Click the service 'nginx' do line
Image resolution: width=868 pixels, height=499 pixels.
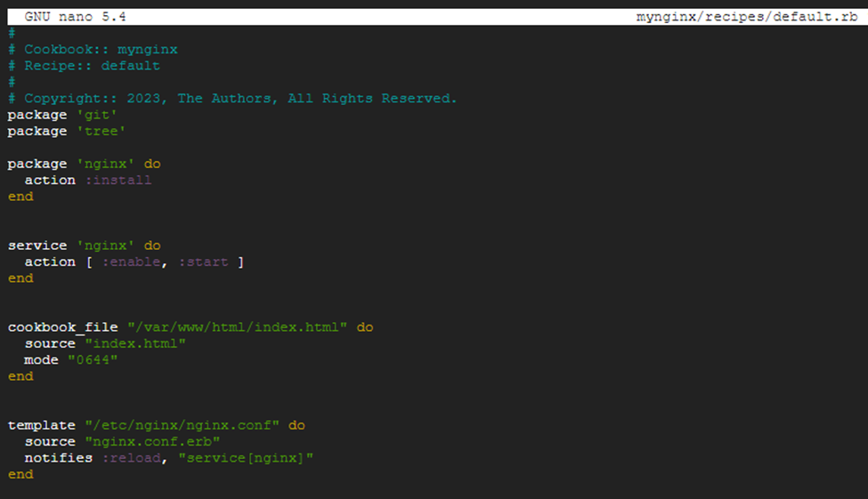(85, 245)
